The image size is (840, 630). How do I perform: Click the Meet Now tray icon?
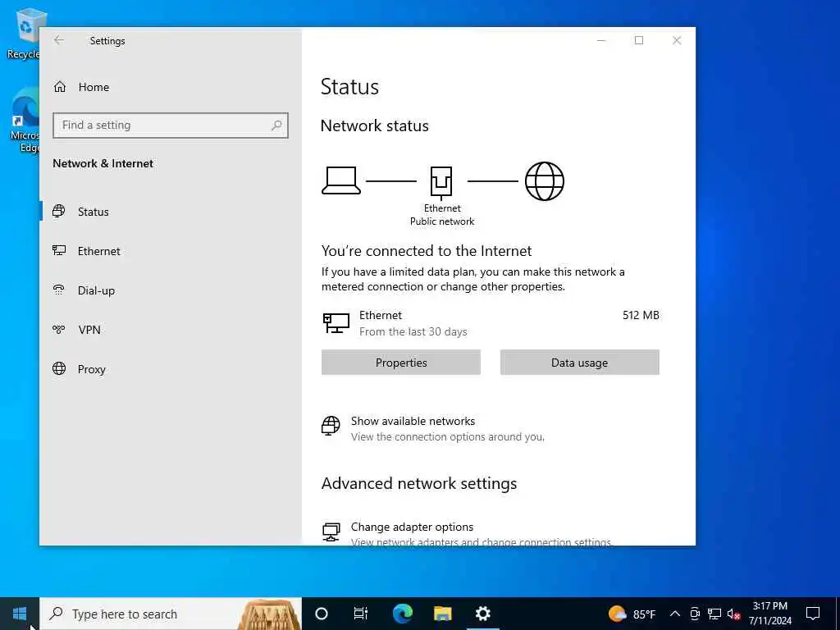click(x=695, y=614)
